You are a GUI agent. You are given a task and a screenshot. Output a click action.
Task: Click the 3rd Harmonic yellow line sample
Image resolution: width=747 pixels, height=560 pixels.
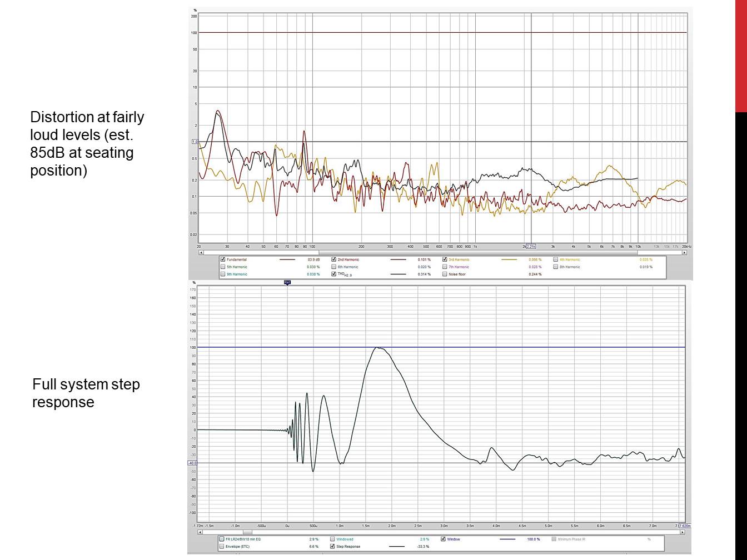(x=509, y=259)
